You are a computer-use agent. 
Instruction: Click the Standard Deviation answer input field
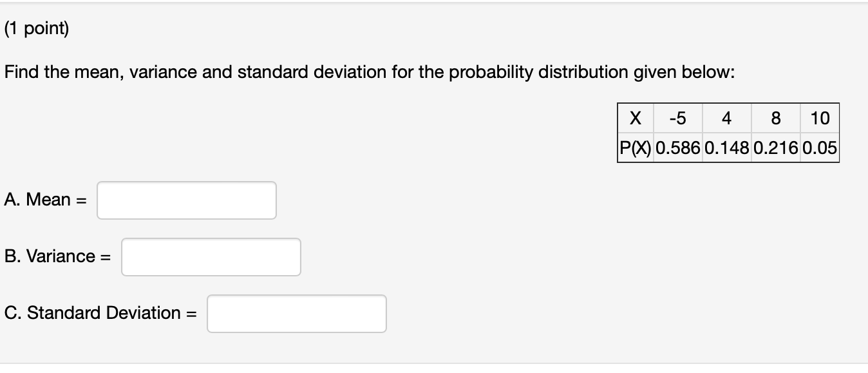(297, 313)
